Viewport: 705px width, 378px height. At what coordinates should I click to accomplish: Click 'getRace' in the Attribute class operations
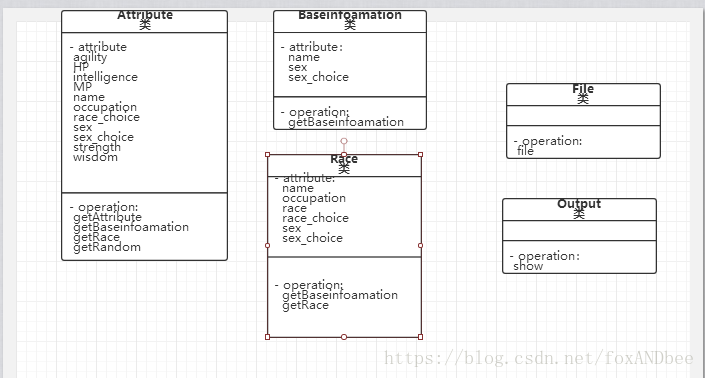[96, 237]
